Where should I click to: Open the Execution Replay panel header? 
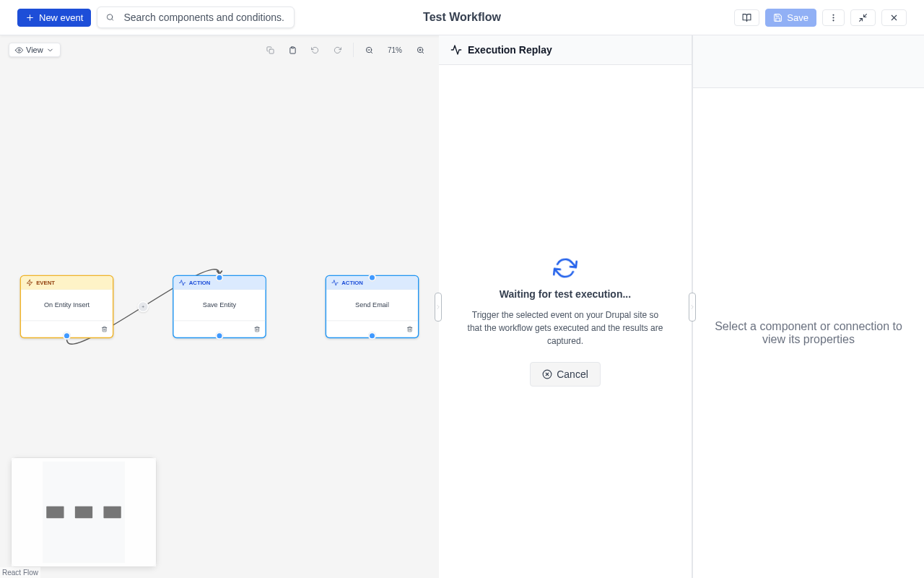point(510,50)
